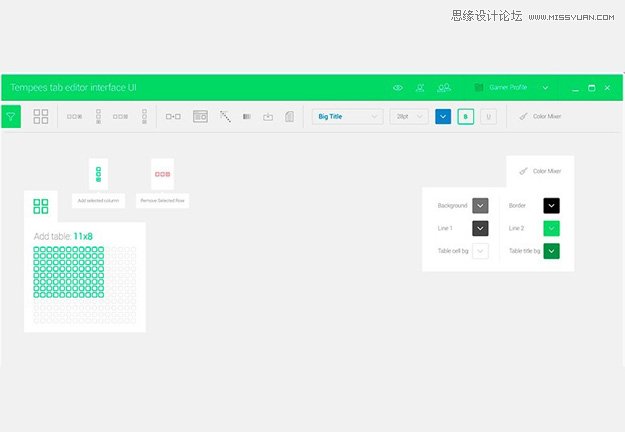Minimize the Tempees editor window
Viewport: 625px width, 432px height.
[x=575, y=90]
